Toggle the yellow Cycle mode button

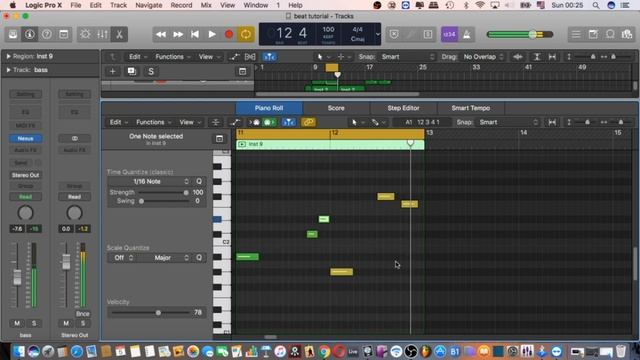(x=246, y=34)
